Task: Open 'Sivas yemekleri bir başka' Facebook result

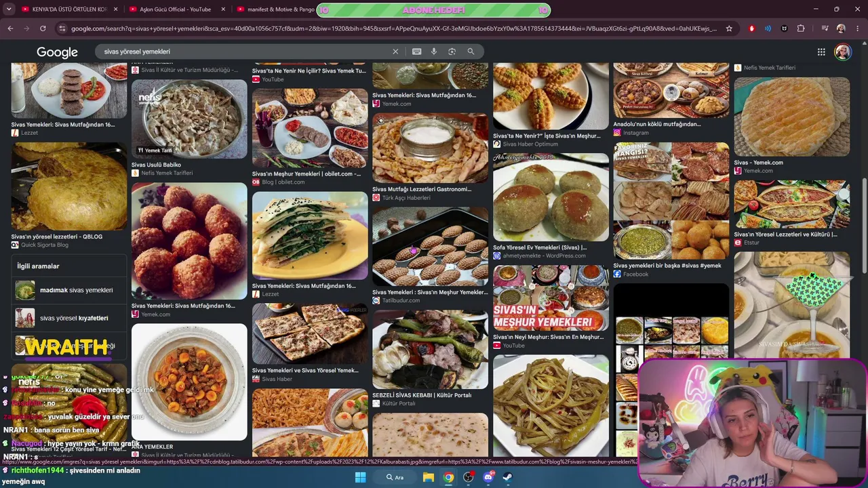Action: pyautogui.click(x=667, y=266)
